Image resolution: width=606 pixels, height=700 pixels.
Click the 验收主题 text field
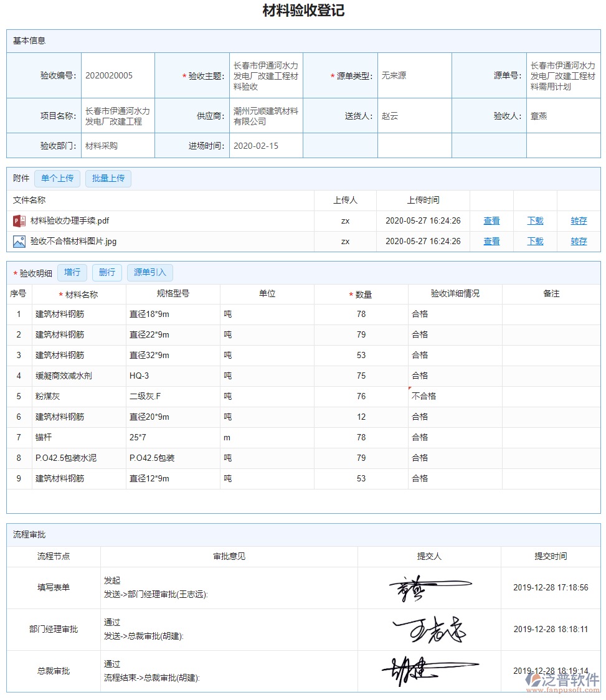[265, 75]
